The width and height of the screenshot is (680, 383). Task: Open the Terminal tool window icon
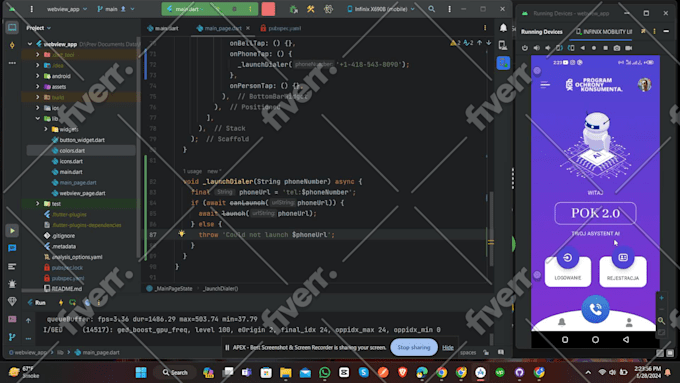point(12,319)
